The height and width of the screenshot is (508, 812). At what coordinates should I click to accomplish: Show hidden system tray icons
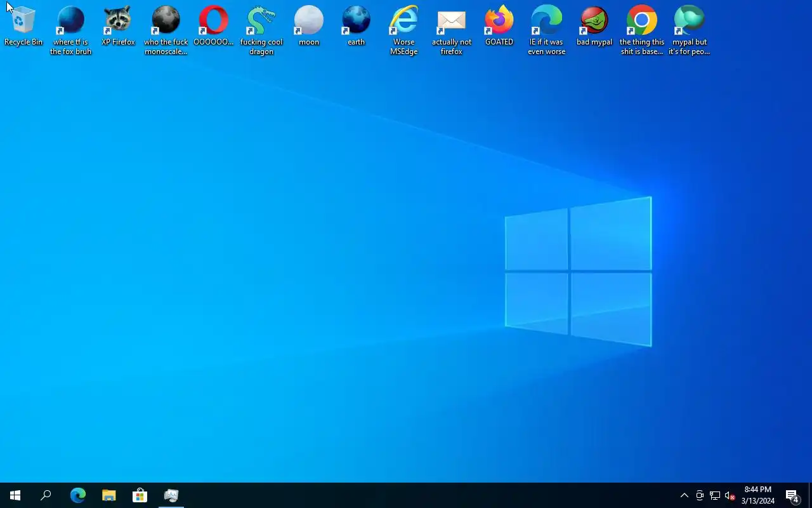684,495
